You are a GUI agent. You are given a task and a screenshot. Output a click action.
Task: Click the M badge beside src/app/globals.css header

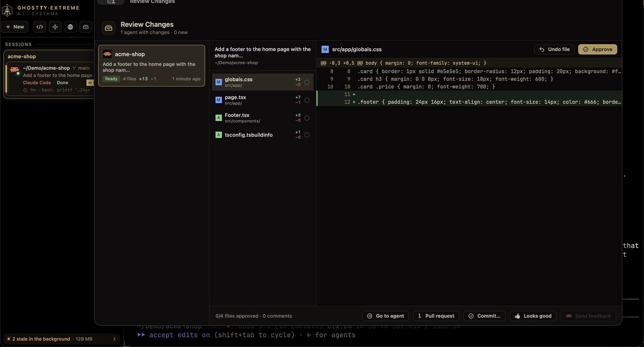point(325,49)
